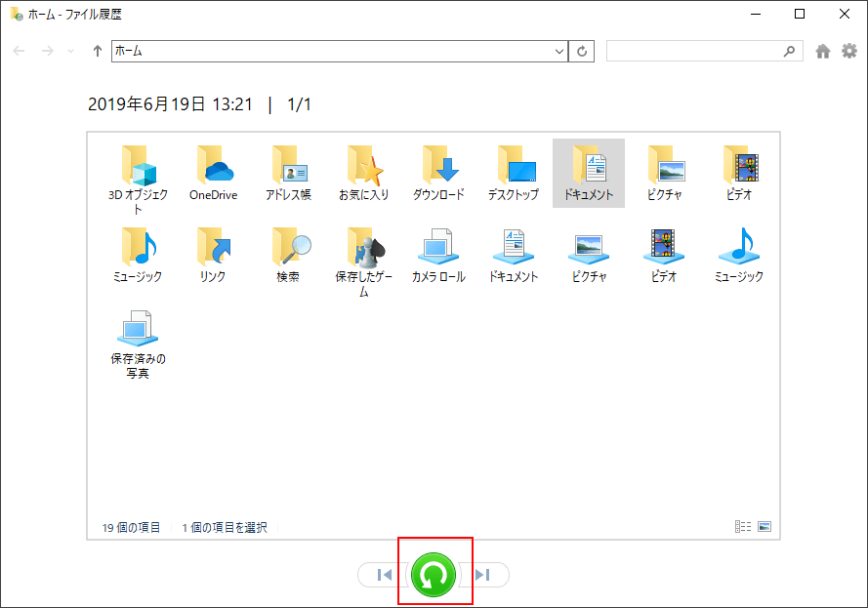
Task: Click the ファイル履歴 window title icon
Action: tap(17, 14)
